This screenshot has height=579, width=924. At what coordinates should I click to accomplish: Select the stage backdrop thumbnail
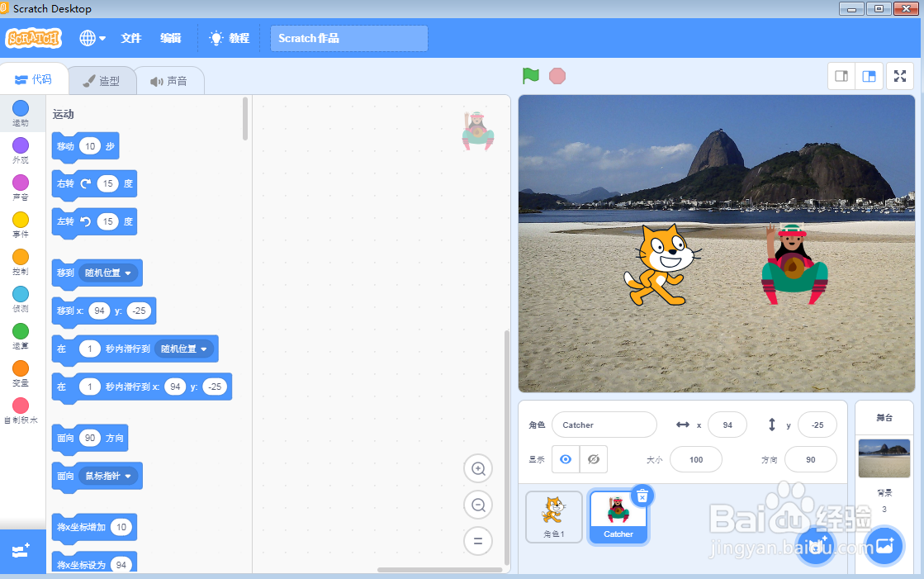[884, 458]
